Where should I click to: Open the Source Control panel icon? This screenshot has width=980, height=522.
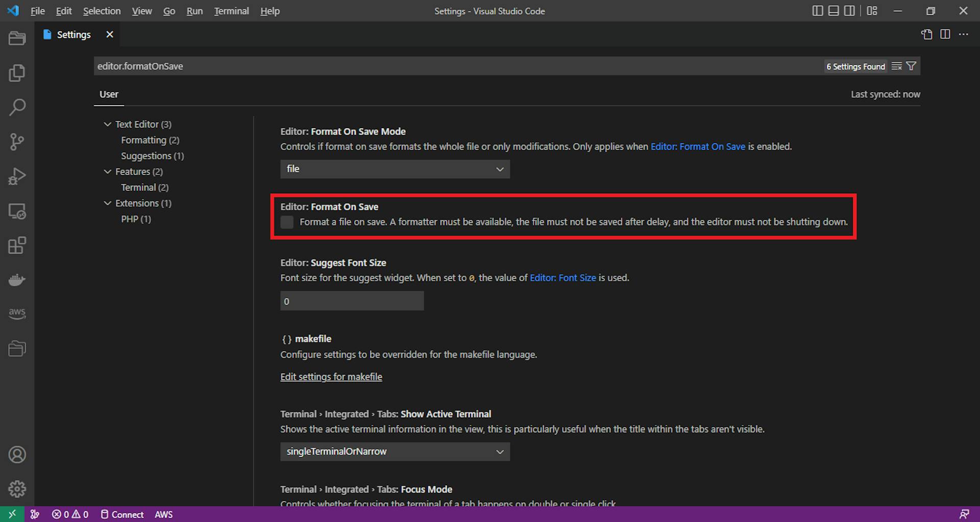coord(17,142)
